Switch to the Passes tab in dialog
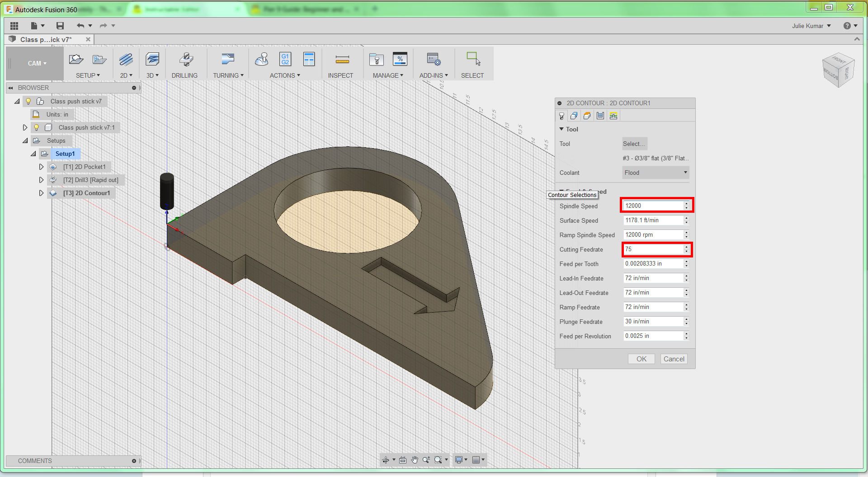868x477 pixels. pos(600,116)
